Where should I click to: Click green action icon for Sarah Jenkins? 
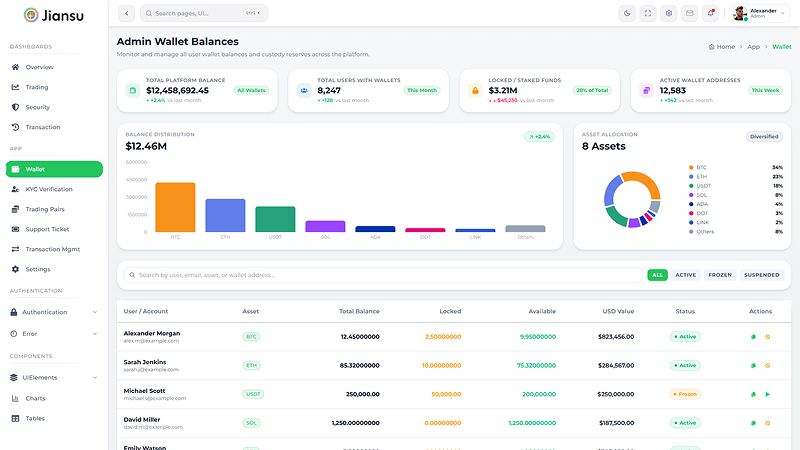coord(754,365)
